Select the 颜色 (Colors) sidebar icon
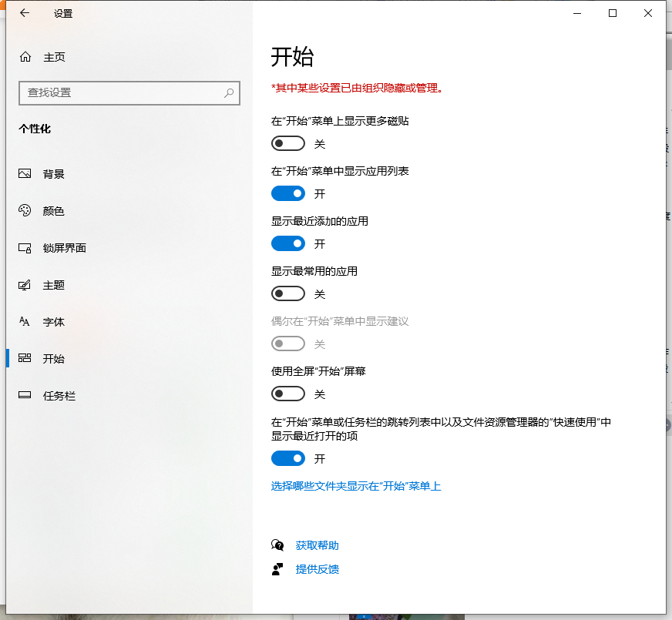 pyautogui.click(x=25, y=211)
